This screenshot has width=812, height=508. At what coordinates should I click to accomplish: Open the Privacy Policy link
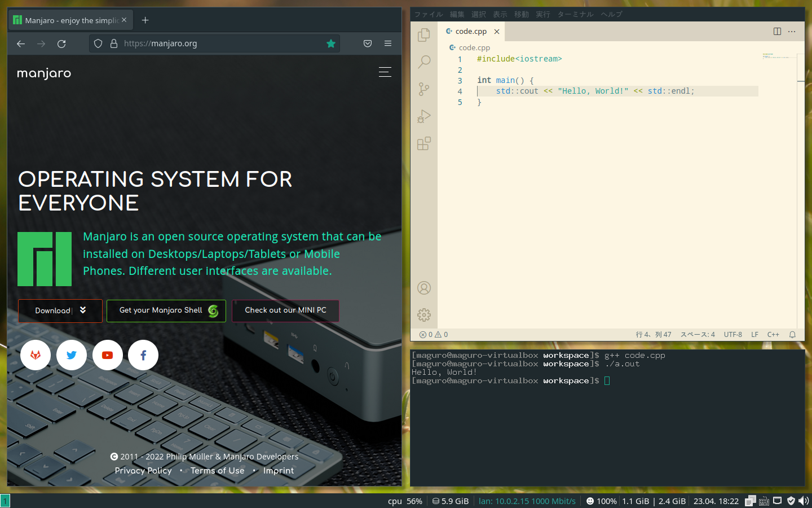pos(143,471)
